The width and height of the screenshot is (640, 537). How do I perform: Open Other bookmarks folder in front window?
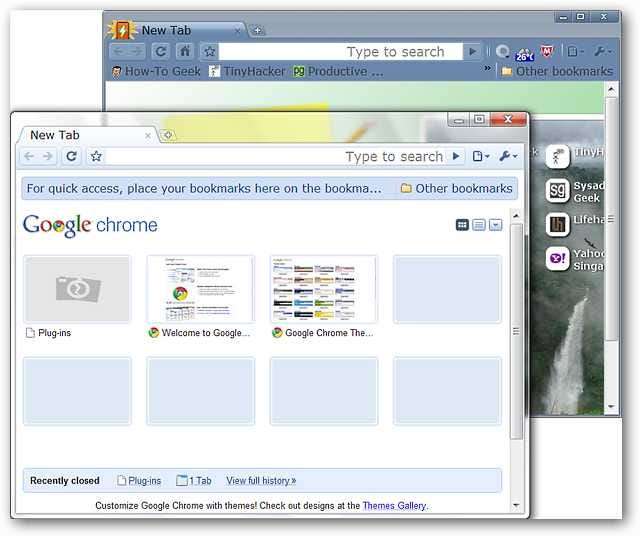[x=456, y=189]
